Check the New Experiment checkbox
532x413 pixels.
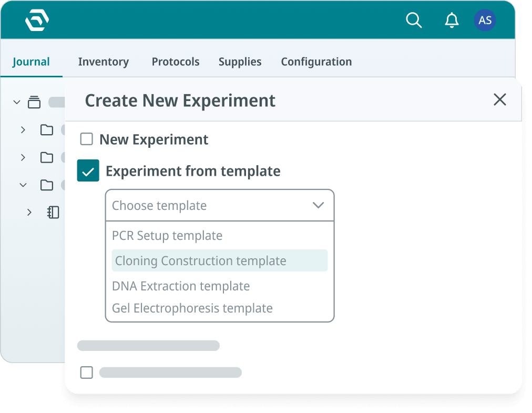87,139
